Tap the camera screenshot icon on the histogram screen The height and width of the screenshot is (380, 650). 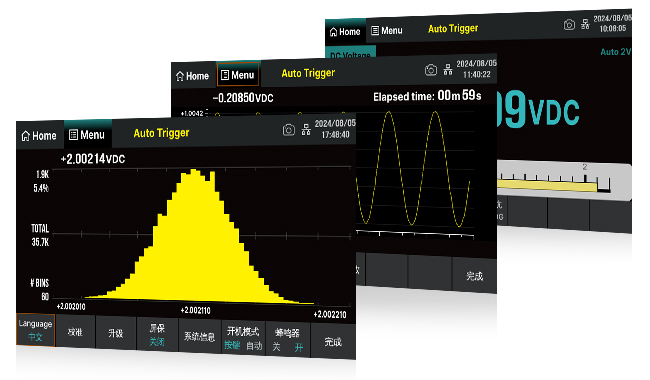[289, 130]
